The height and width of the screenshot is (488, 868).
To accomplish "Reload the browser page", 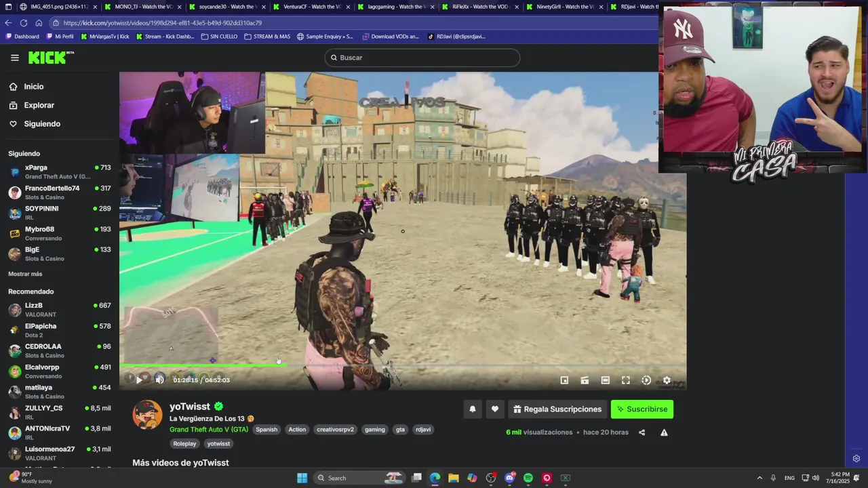I will 24,22.
